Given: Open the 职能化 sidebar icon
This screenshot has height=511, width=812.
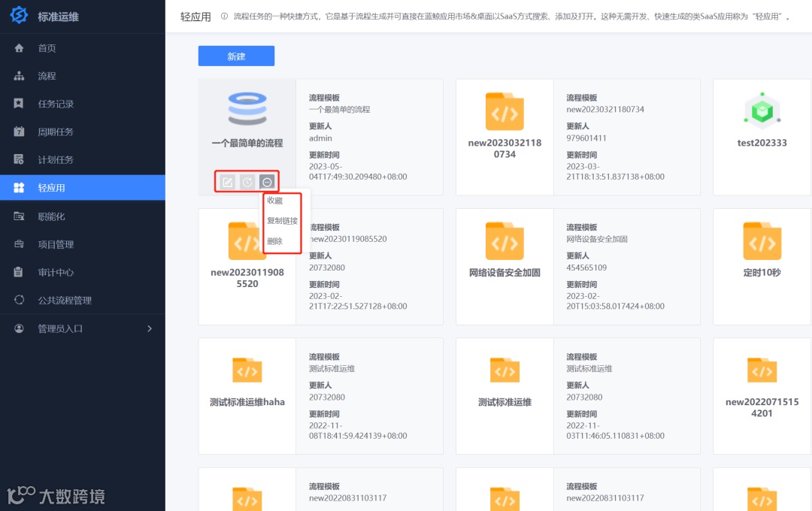Looking at the screenshot, I should click(x=19, y=216).
